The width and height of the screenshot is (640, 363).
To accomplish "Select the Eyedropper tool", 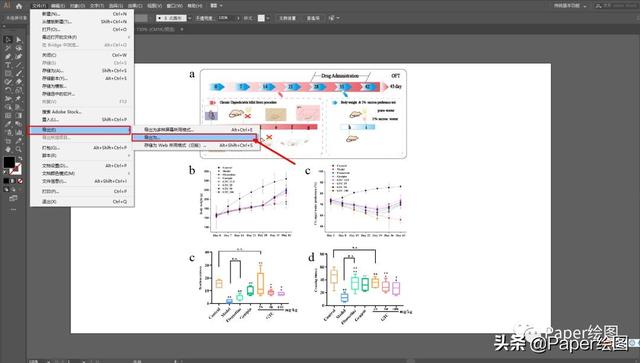I will [x=8, y=124].
